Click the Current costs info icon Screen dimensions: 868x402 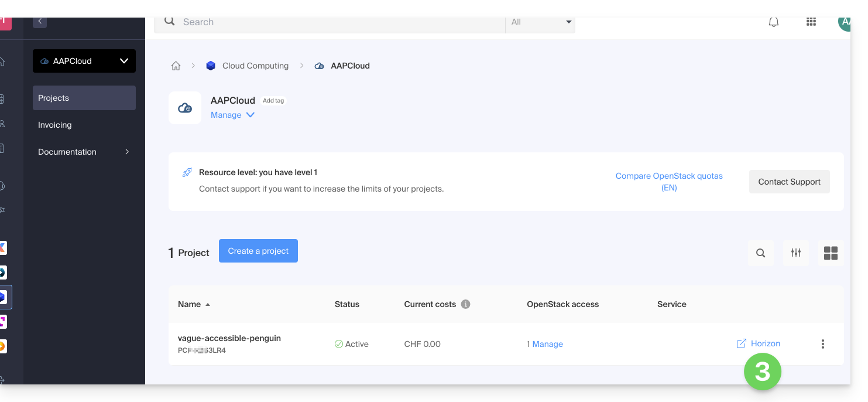[x=466, y=304]
